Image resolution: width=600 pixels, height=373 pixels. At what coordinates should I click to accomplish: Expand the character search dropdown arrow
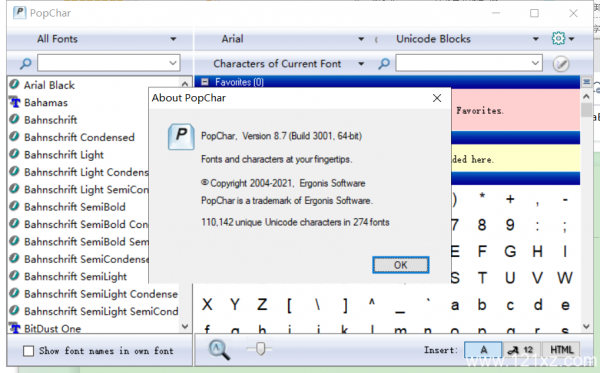(x=535, y=64)
